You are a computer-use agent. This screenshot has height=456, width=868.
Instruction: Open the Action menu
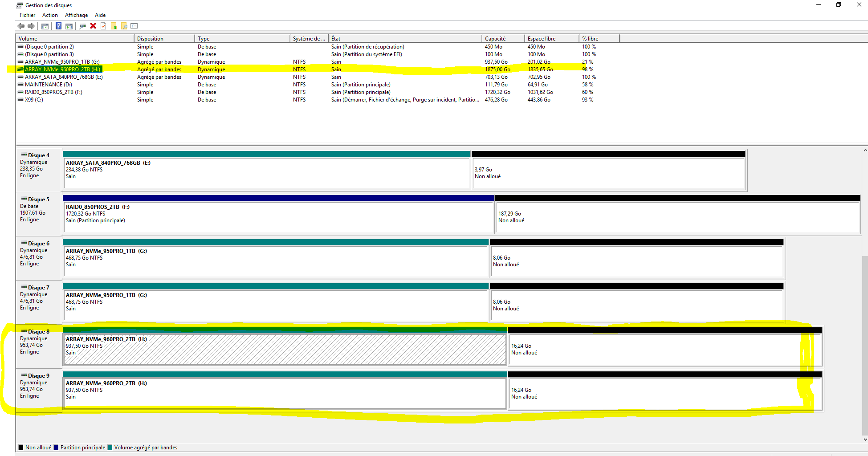pyautogui.click(x=50, y=15)
